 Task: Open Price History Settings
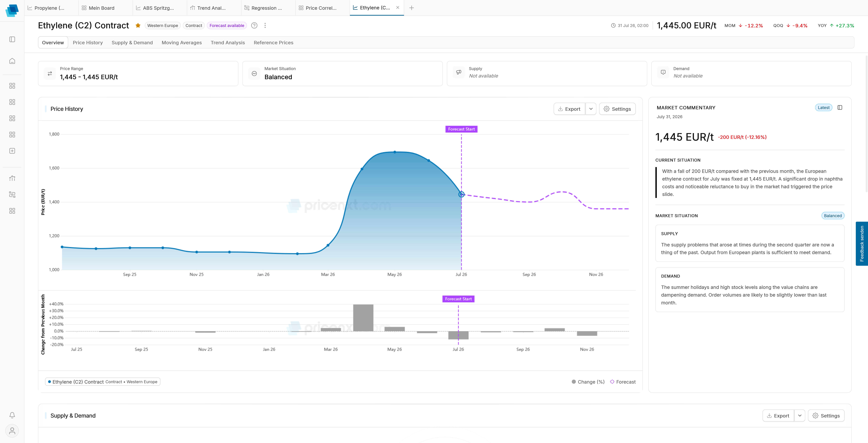click(x=617, y=109)
